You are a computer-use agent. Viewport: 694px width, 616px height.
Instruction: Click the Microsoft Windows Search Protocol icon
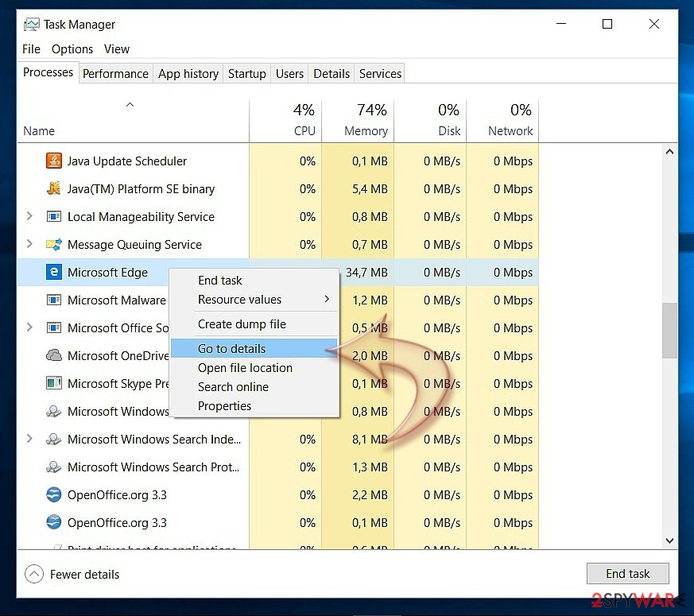coord(53,467)
